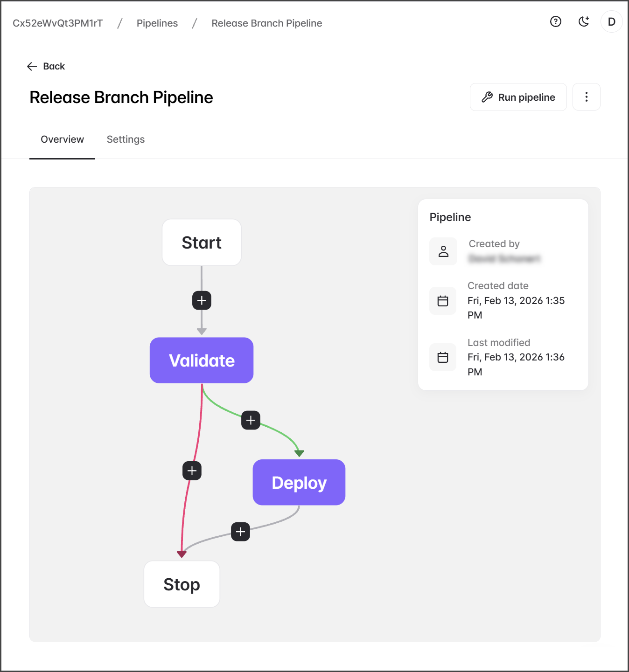Click the Run pipeline button

click(518, 97)
